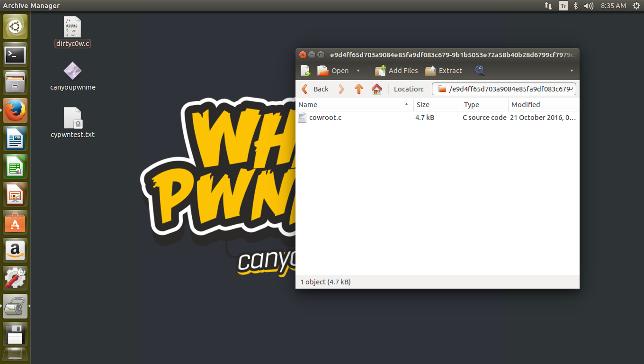Go up one directory level
Screen dimensions: 644x364
pyautogui.click(x=359, y=89)
